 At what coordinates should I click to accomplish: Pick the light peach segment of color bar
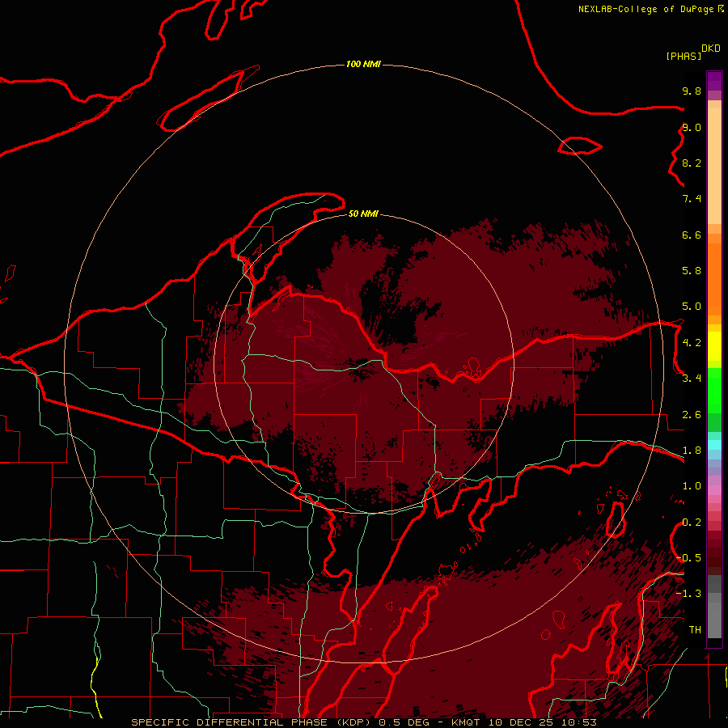point(714,167)
